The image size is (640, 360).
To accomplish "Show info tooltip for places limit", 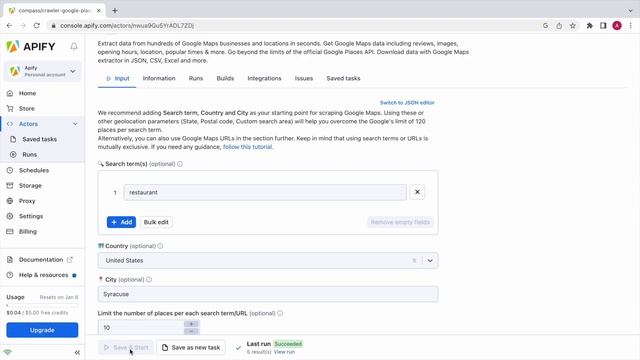I will (x=280, y=313).
